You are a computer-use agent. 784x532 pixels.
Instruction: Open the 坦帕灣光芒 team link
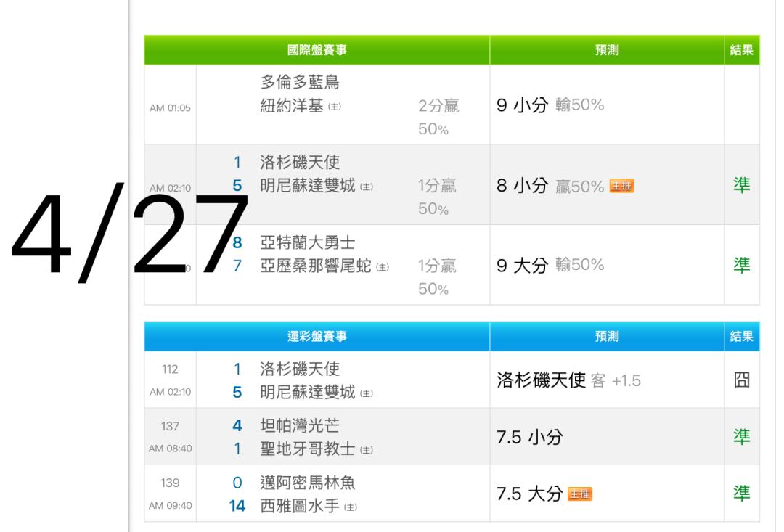tap(300, 425)
